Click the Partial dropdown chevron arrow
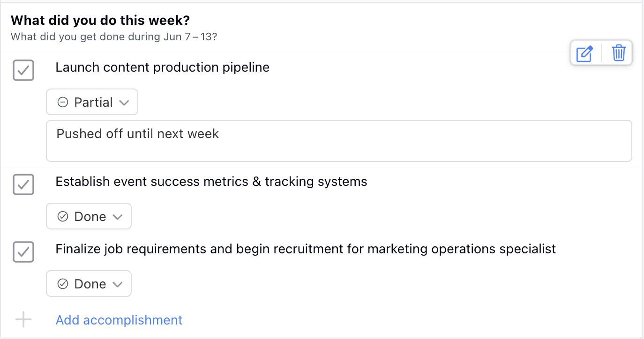Image resolution: width=644 pixels, height=339 pixels. (x=124, y=103)
